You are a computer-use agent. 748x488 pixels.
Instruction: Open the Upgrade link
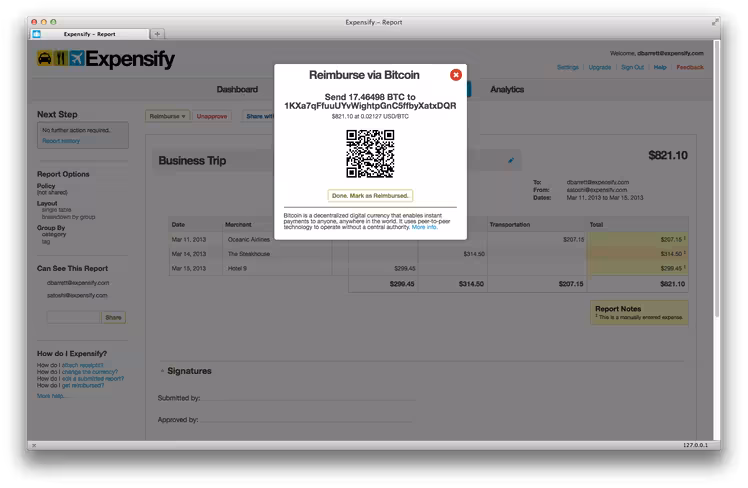600,67
